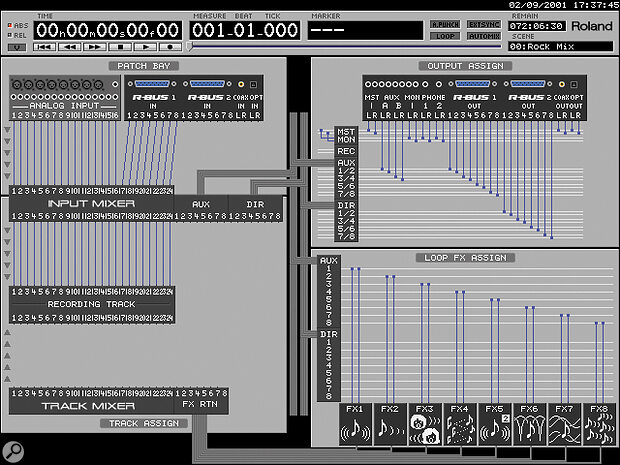Select the INPUT MIXER section label
The image size is (620, 465).
point(90,203)
